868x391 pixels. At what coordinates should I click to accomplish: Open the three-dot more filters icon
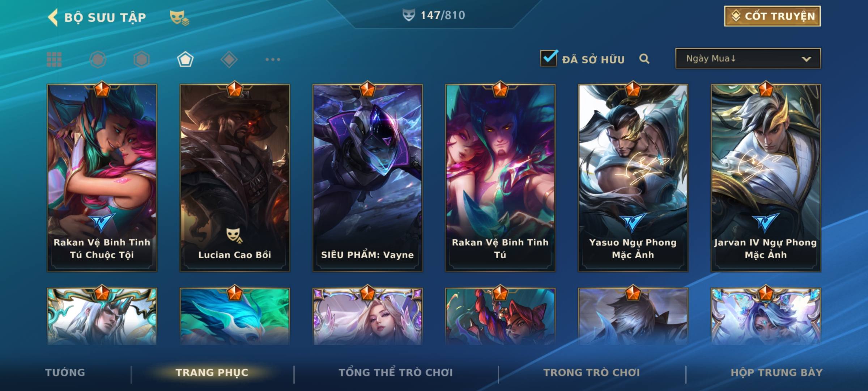click(273, 59)
